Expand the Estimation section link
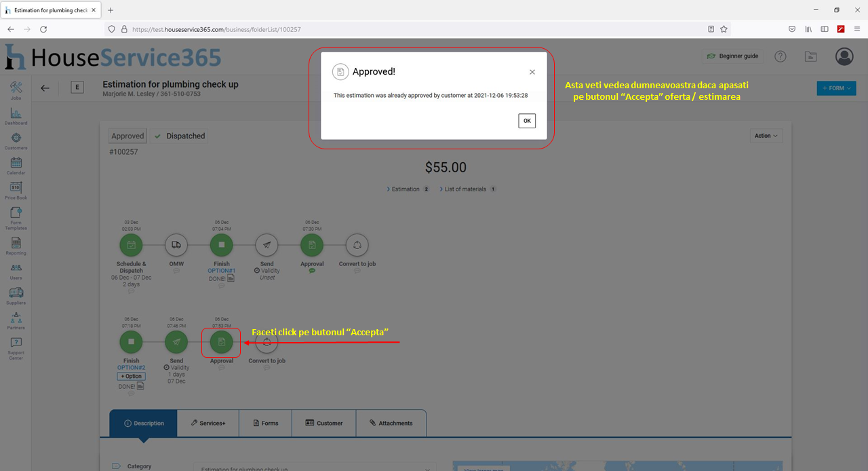868x471 pixels. tap(408, 189)
